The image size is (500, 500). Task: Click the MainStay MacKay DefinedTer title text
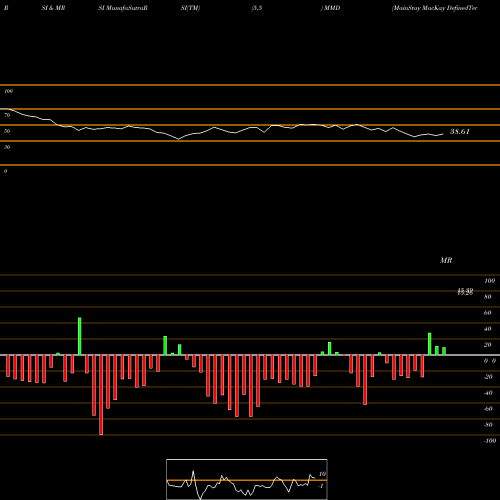[435, 8]
